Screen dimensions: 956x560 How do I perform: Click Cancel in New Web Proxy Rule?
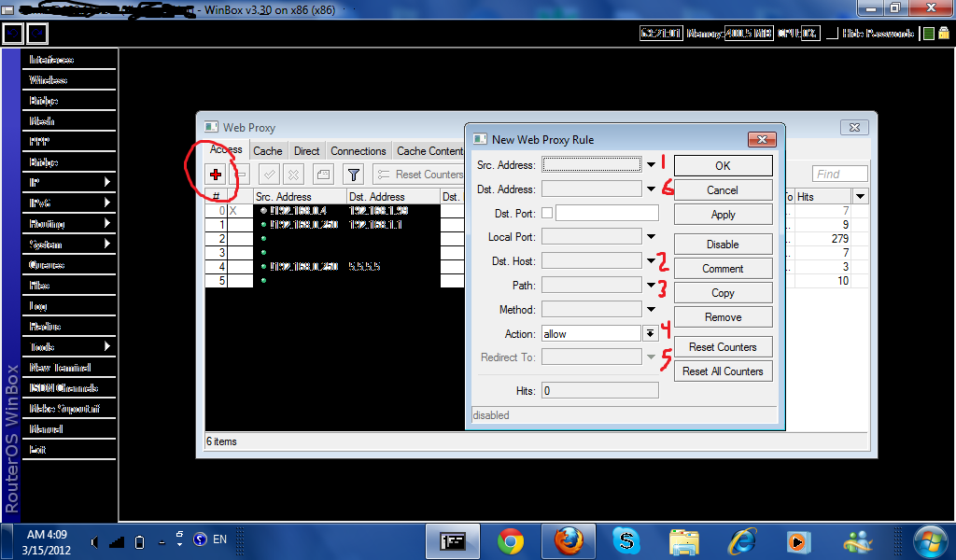click(x=724, y=190)
